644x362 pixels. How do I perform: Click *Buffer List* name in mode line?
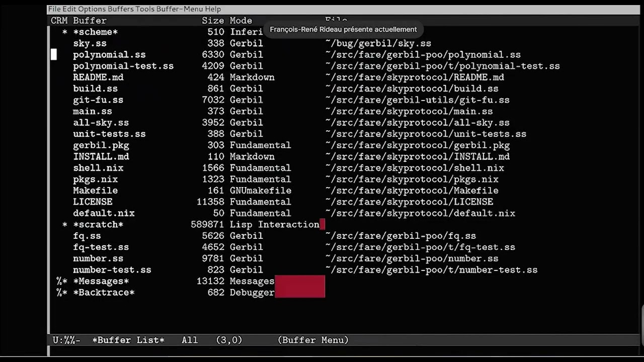128,340
